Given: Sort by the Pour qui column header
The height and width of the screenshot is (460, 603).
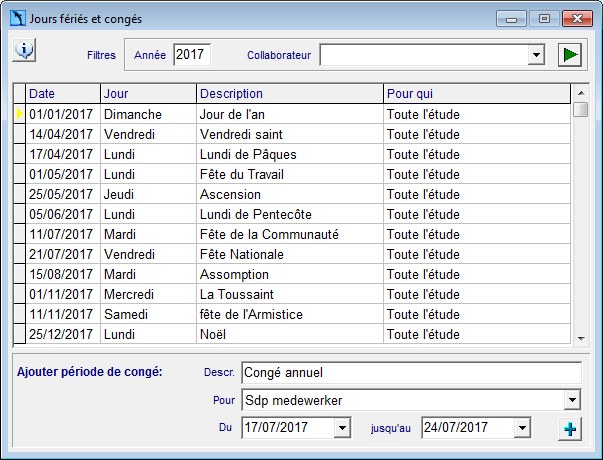Looking at the screenshot, I should pos(477,93).
